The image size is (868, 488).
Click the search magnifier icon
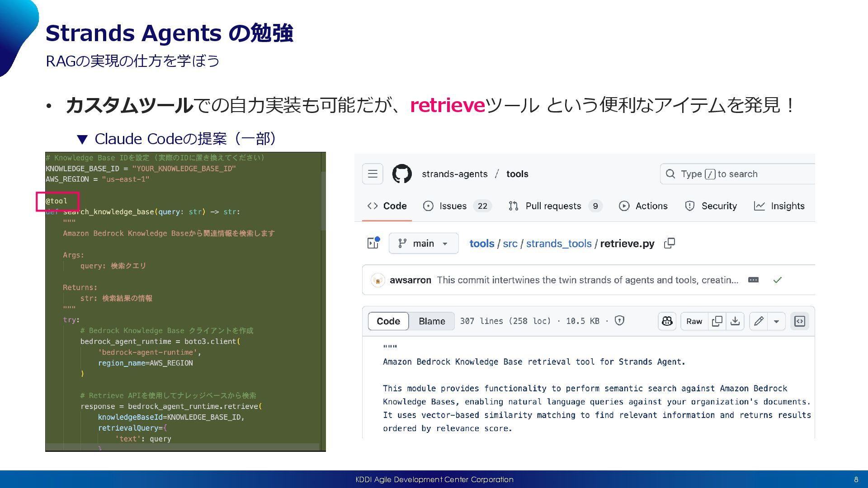pos(671,174)
